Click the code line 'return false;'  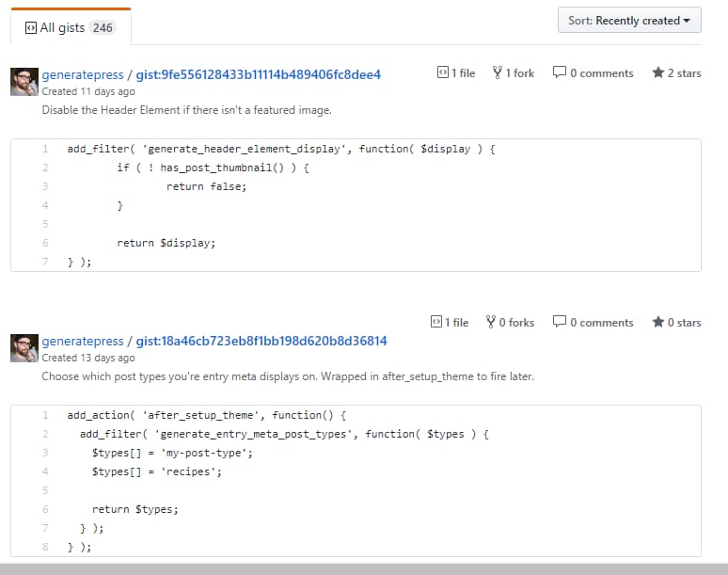207,186
